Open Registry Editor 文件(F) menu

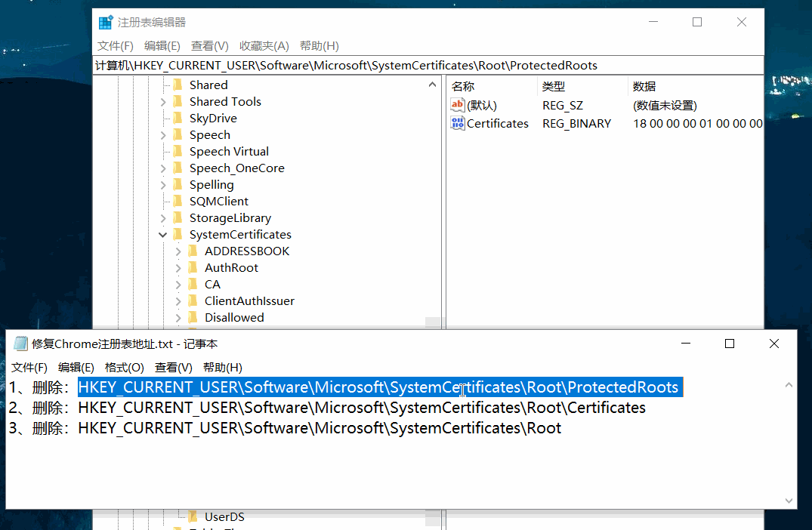(116, 45)
